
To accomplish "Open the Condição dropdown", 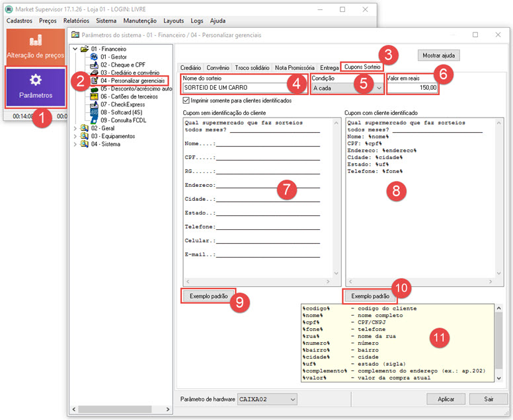I will point(347,88).
